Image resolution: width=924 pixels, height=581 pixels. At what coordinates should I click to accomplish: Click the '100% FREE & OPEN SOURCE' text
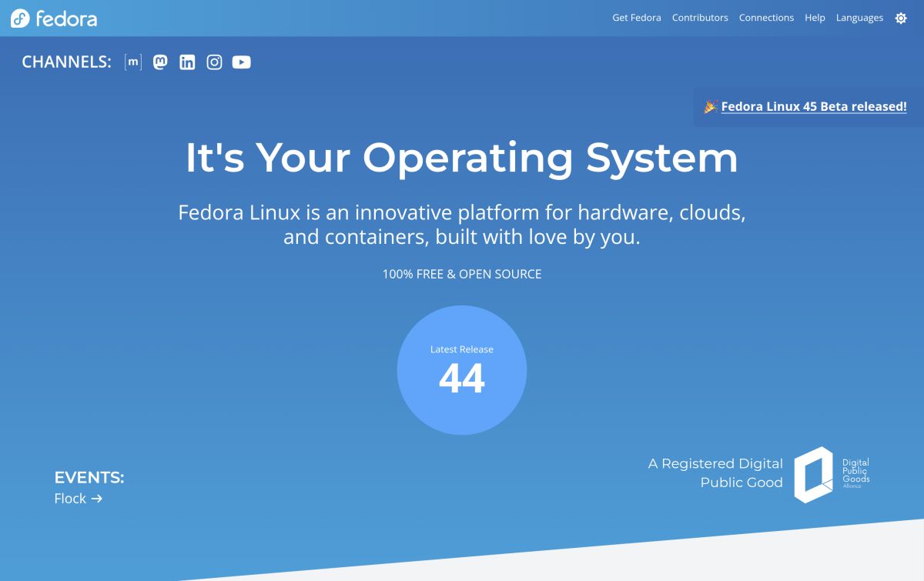coord(462,274)
